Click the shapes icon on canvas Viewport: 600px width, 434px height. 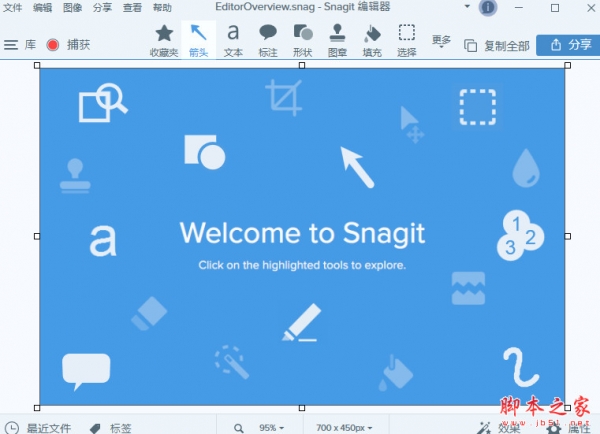click(205, 152)
